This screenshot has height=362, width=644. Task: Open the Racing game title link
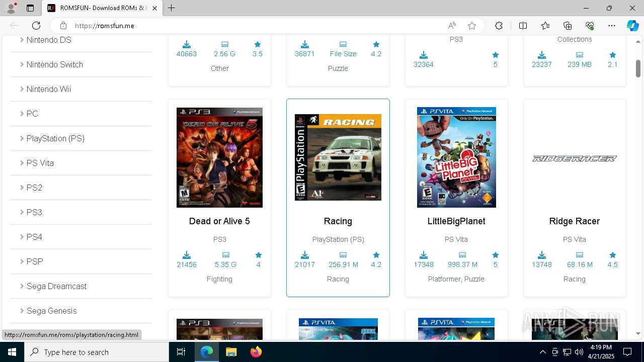click(x=338, y=221)
